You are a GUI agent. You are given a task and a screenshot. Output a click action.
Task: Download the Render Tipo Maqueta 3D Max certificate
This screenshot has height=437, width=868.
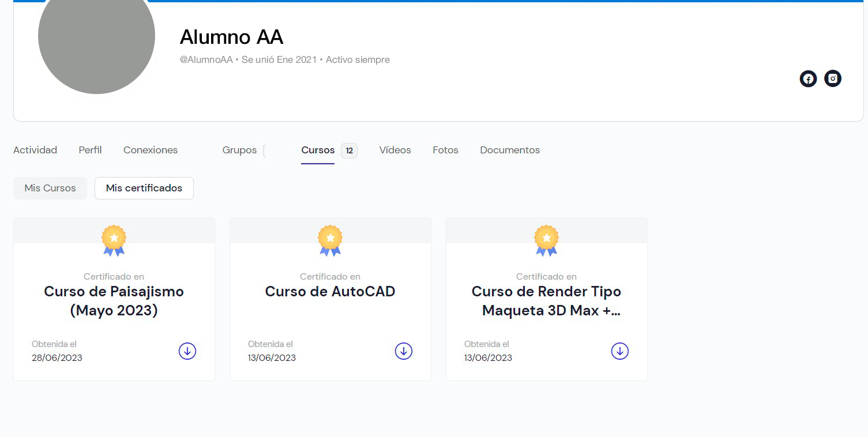point(620,351)
